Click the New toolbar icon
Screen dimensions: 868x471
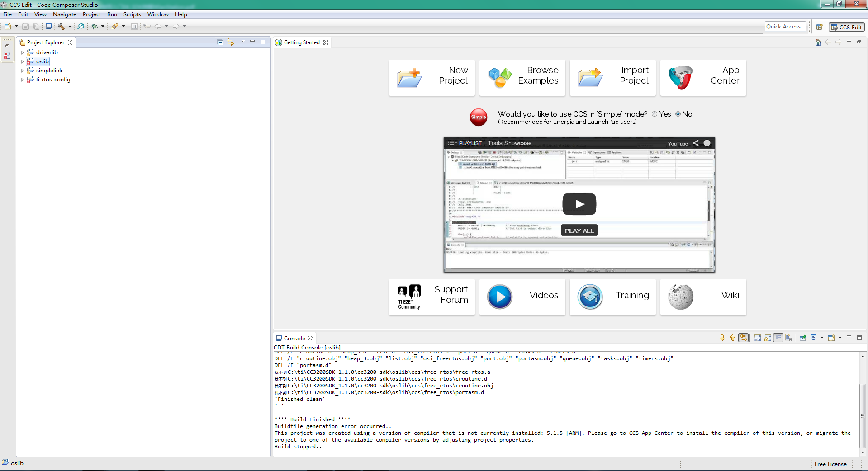click(8, 26)
